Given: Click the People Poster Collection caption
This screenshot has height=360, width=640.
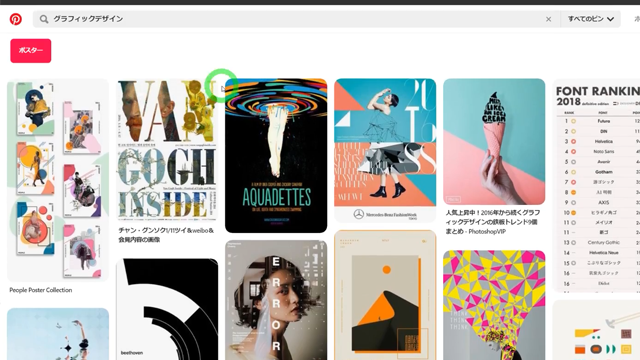Looking at the screenshot, I should [41, 290].
